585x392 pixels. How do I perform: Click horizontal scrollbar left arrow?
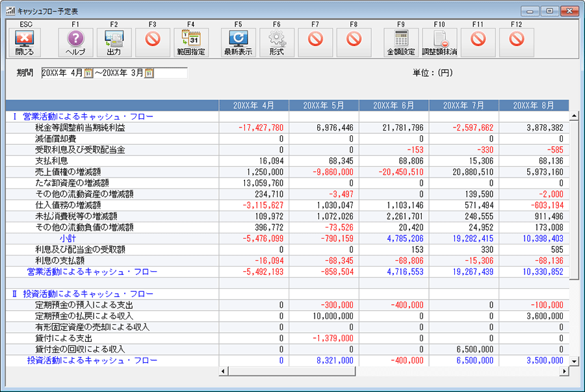[223, 371]
